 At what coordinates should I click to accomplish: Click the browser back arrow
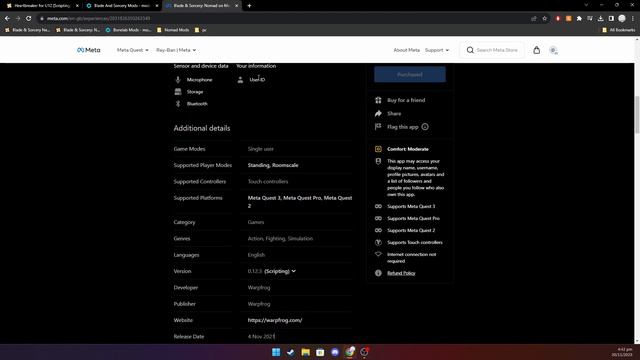7,18
